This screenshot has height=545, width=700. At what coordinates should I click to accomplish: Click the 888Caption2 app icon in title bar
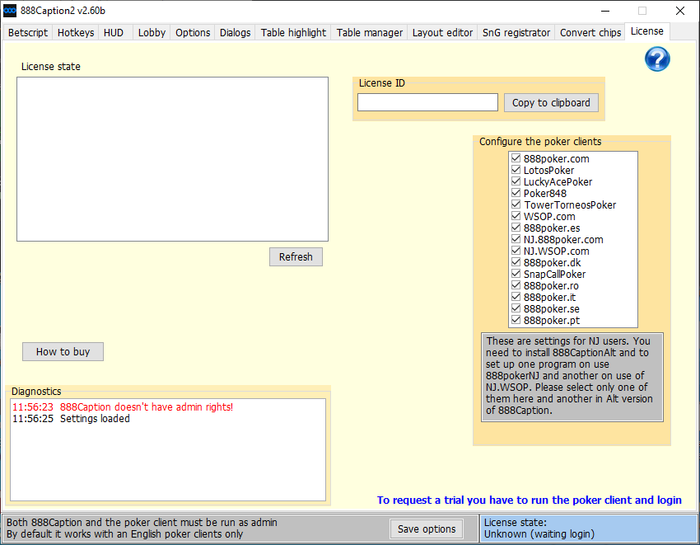click(x=10, y=11)
